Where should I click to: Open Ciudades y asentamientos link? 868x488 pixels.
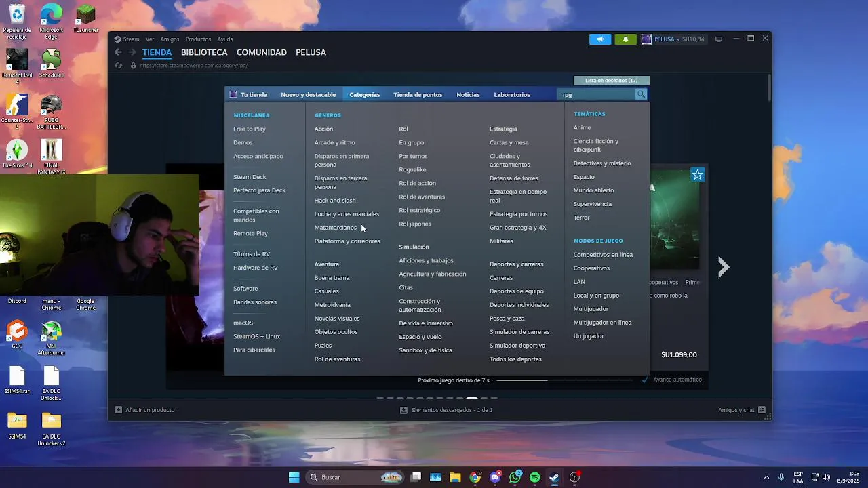(x=510, y=160)
